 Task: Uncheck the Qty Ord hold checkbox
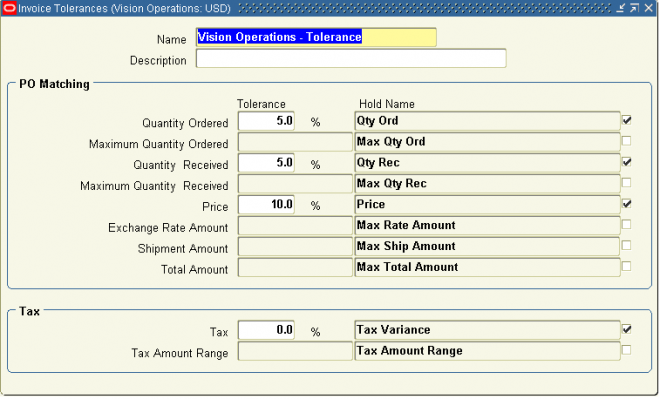pyautogui.click(x=627, y=120)
